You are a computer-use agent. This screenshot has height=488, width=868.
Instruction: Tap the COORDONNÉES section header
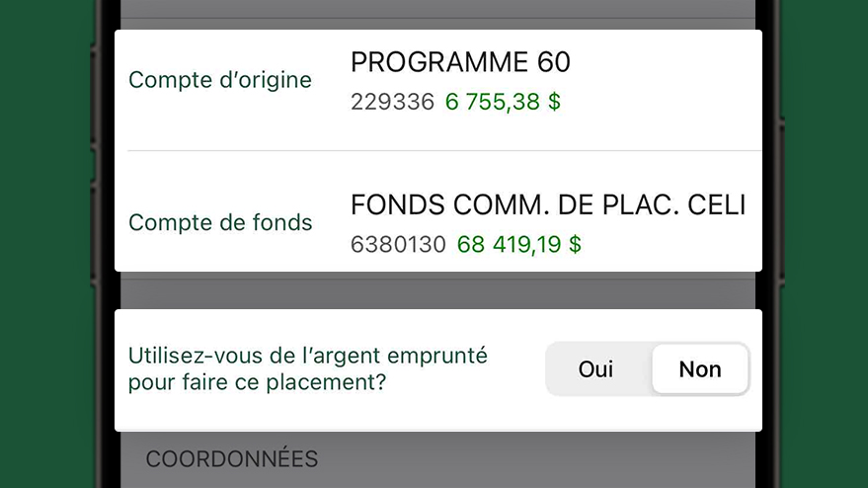[x=232, y=459]
